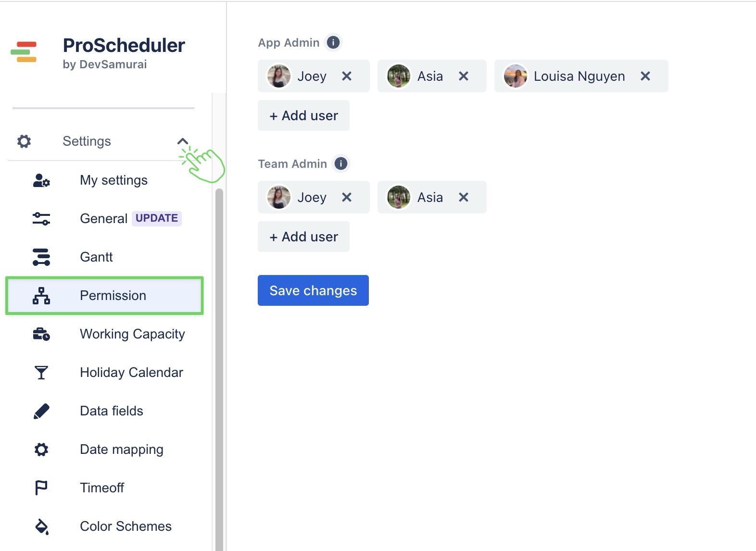Click the Working Capacity briefcase icon
Image resolution: width=756 pixels, height=551 pixels.
41,334
